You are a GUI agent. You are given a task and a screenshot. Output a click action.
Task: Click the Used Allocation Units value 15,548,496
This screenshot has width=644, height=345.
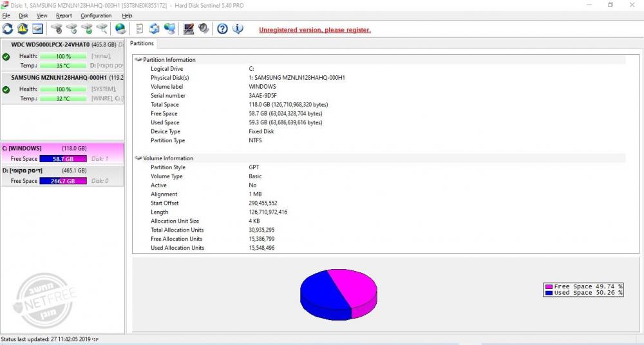pyautogui.click(x=261, y=248)
